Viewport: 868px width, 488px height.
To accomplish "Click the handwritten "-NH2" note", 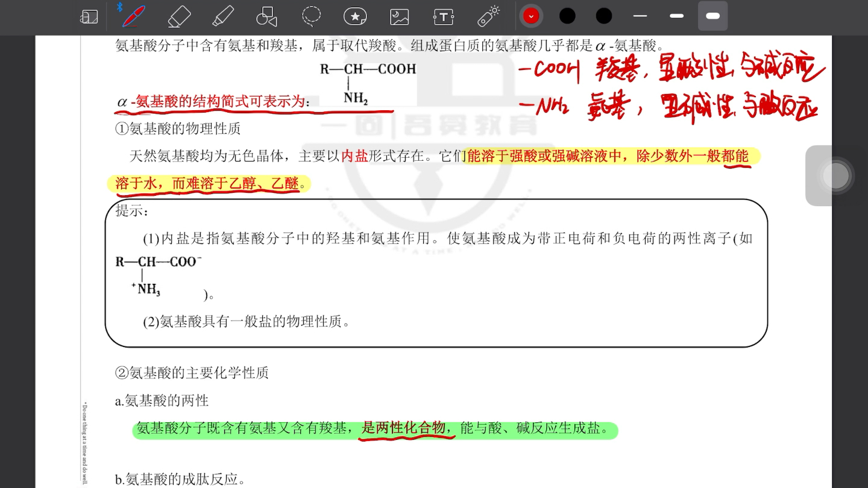I will pyautogui.click(x=543, y=107).
